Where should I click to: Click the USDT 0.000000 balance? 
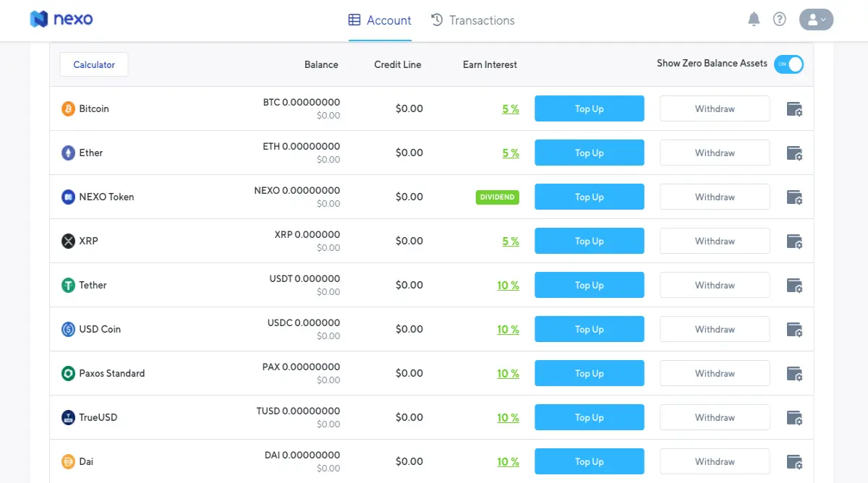point(305,279)
